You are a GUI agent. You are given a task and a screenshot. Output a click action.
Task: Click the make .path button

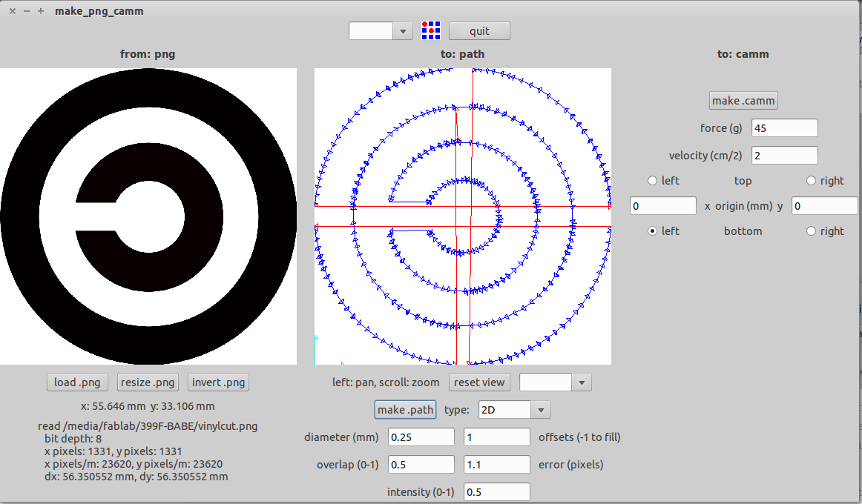coord(405,410)
